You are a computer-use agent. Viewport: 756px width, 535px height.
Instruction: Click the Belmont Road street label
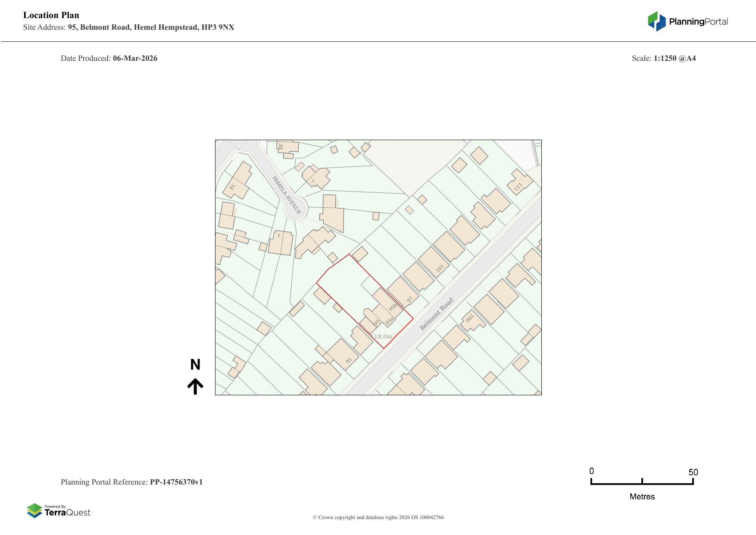pyautogui.click(x=436, y=314)
